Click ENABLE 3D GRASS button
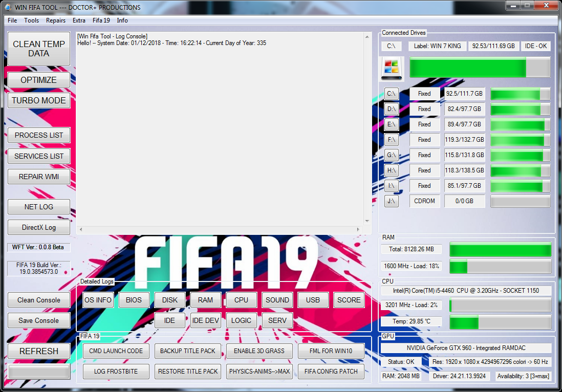Image resolution: width=562 pixels, height=392 pixels. pos(259,351)
